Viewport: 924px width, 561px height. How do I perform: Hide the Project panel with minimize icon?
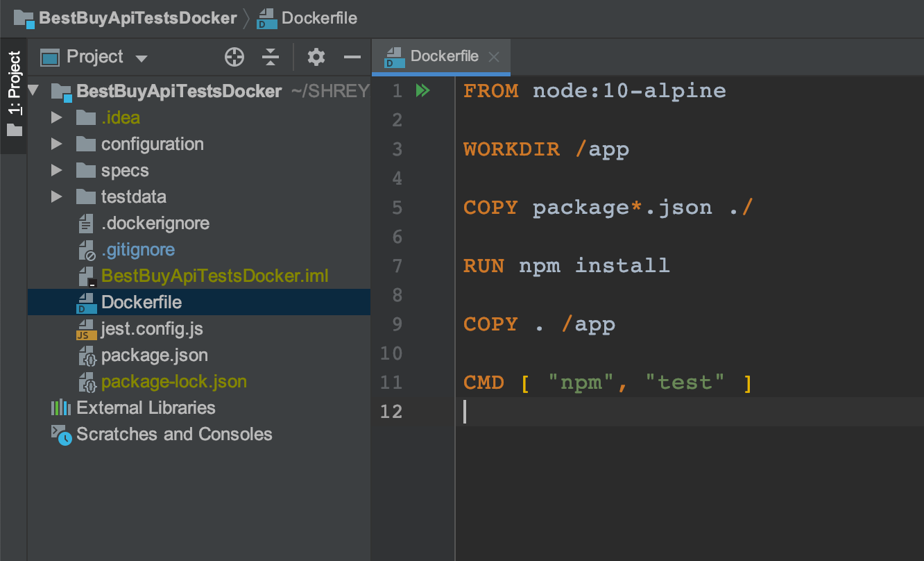coord(352,57)
